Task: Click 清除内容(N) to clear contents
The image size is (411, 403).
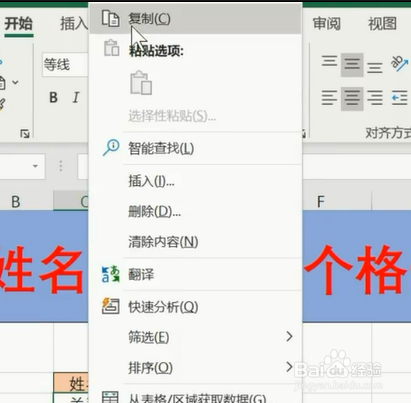Action: point(196,242)
